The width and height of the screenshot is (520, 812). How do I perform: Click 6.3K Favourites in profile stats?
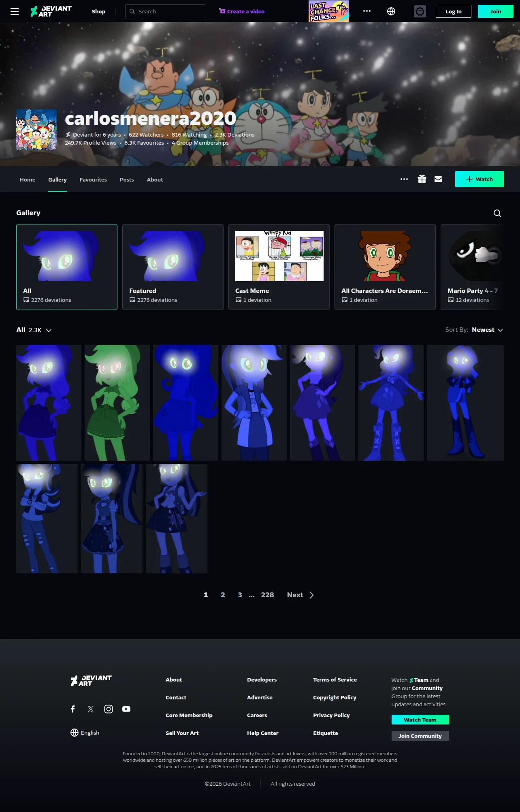click(x=144, y=143)
